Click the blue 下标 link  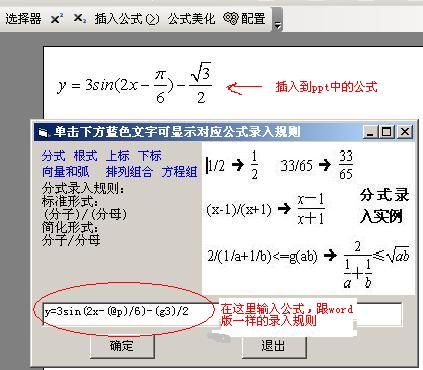point(150,156)
